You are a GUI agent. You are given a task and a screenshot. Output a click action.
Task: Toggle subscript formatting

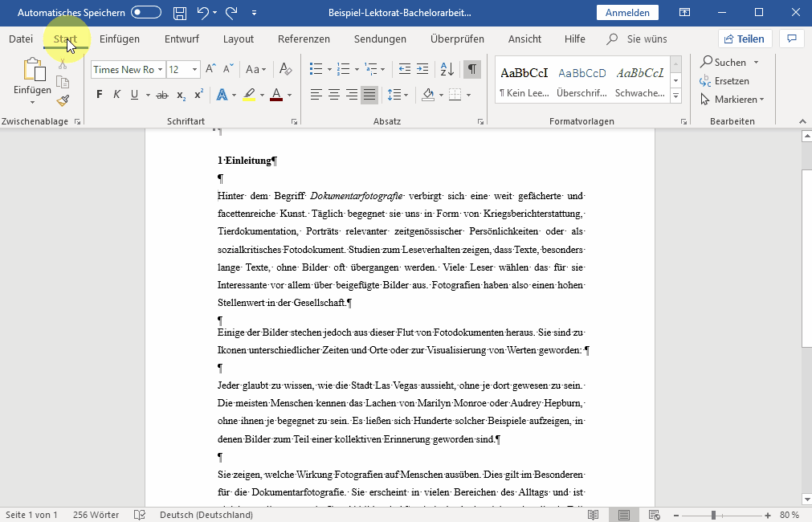point(181,95)
